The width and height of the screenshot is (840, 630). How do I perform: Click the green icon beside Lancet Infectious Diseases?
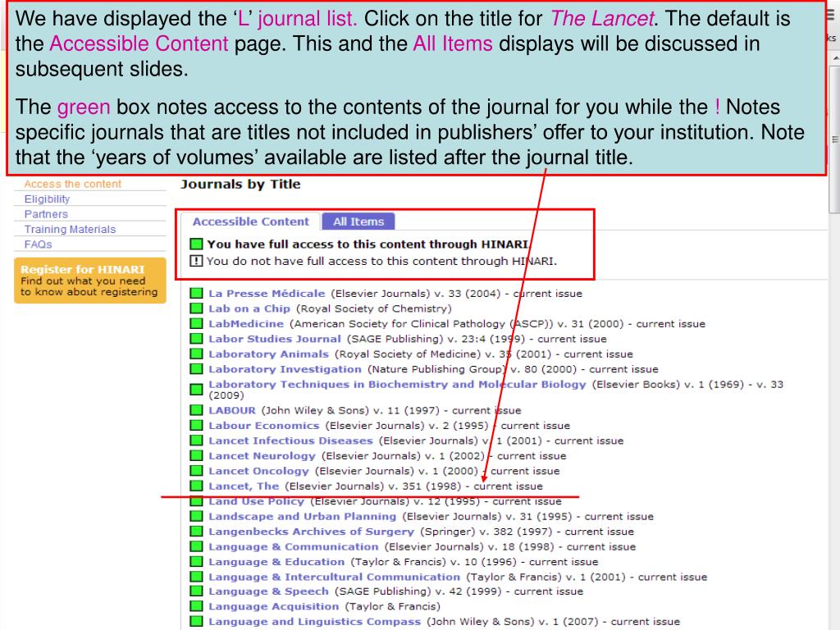pyautogui.click(x=197, y=441)
